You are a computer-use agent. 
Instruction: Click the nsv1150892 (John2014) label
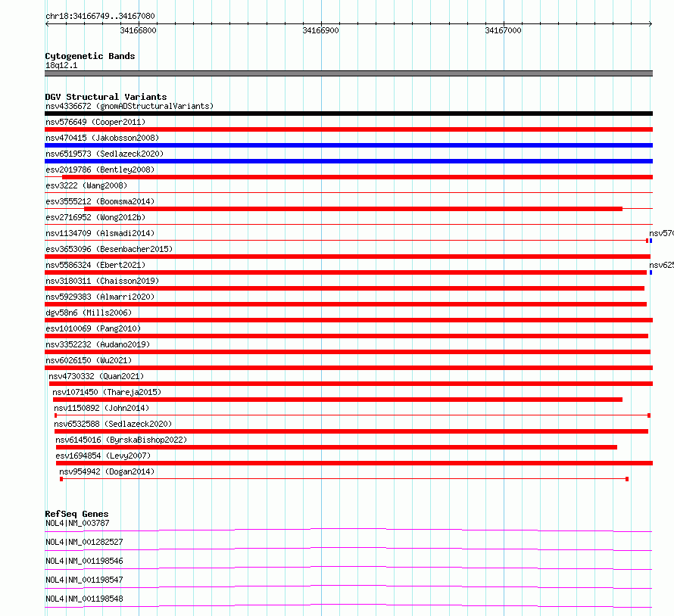101,408
